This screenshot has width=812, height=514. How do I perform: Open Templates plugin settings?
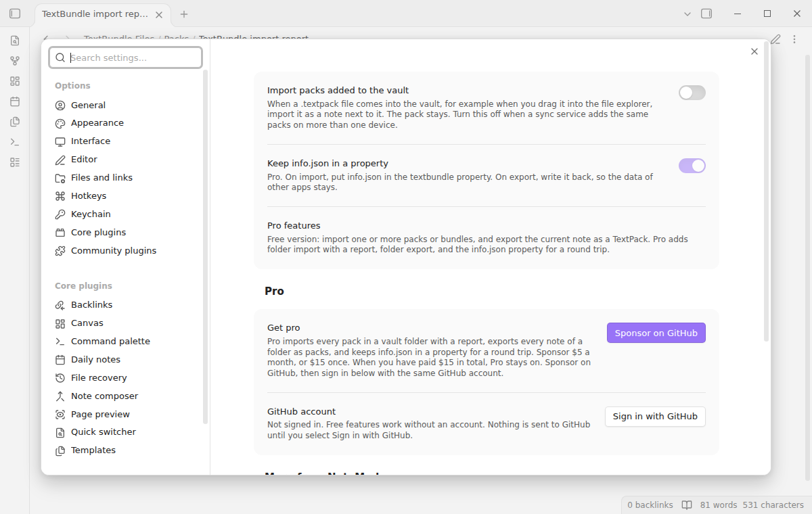93,450
